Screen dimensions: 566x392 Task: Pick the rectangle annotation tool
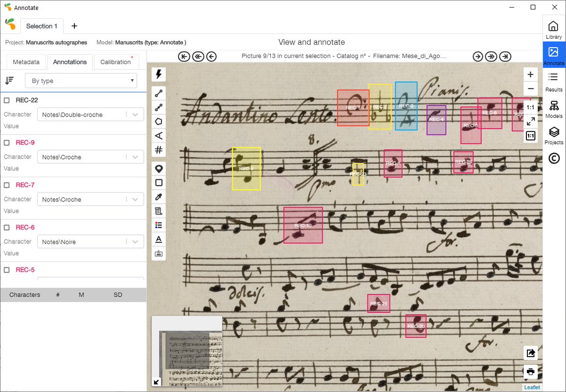(158, 183)
